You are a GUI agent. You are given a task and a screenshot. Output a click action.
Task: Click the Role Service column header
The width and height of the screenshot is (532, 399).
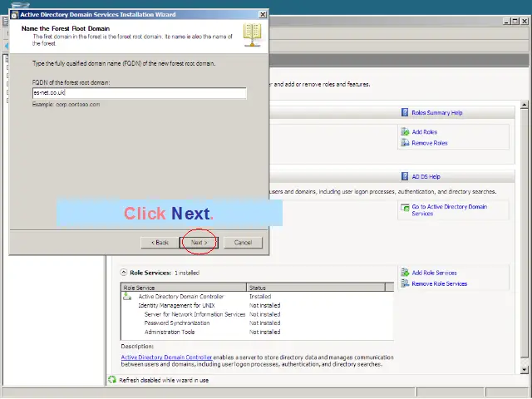(x=184, y=288)
